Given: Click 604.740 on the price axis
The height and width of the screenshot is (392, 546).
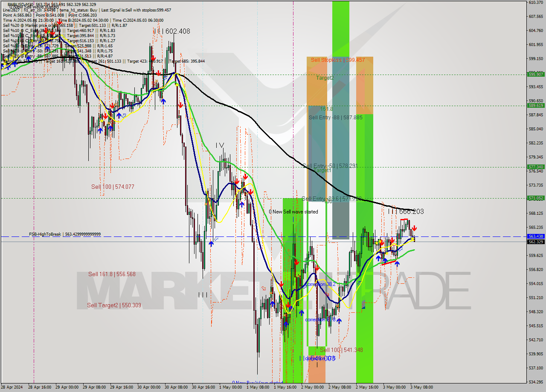Looking at the screenshot, I should point(536,31).
